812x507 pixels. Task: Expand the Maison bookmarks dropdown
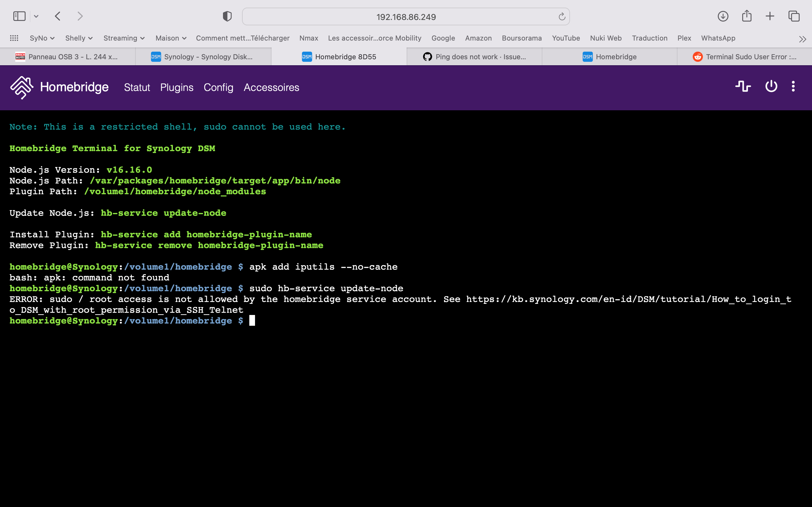click(170, 38)
